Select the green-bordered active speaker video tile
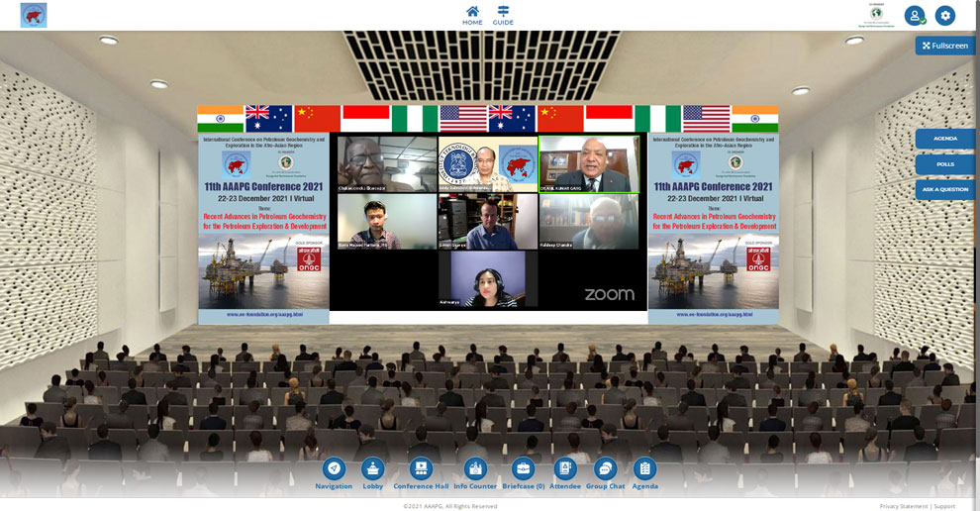This screenshot has height=511, width=980. (x=589, y=163)
